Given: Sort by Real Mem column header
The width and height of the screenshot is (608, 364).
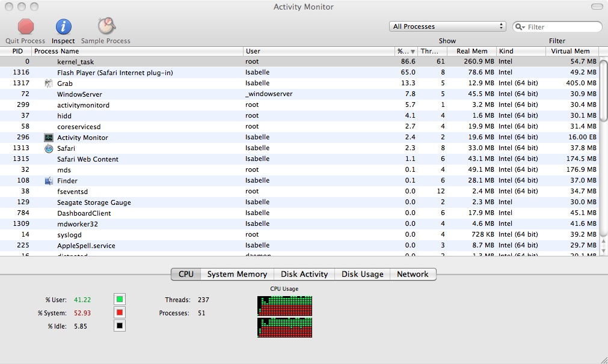Looking at the screenshot, I should coord(471,51).
